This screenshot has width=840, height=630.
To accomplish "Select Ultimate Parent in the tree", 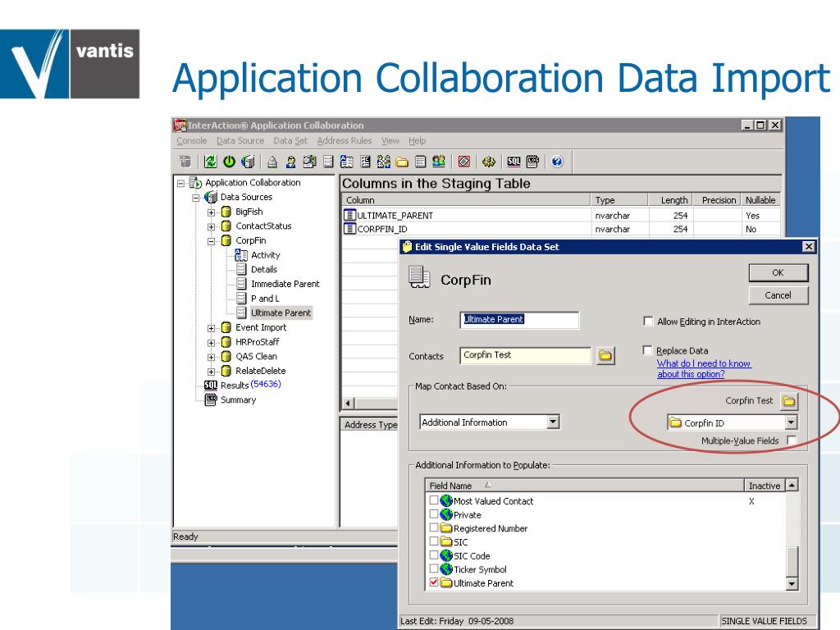I will [281, 313].
